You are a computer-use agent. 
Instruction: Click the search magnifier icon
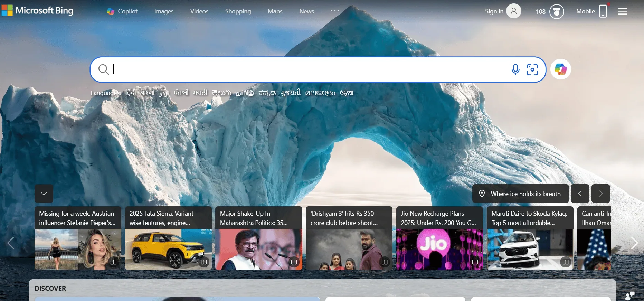(x=103, y=69)
